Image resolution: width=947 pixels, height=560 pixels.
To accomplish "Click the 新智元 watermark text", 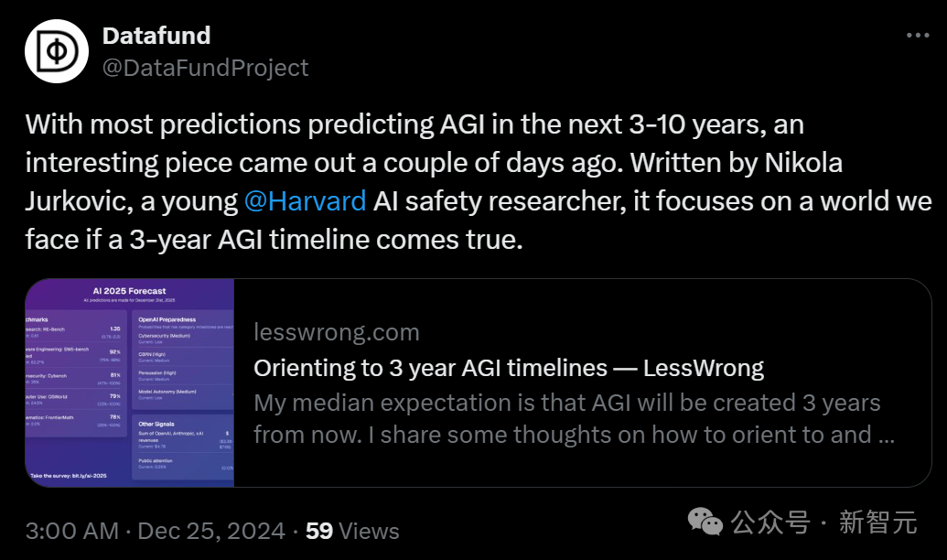I will tap(877, 522).
